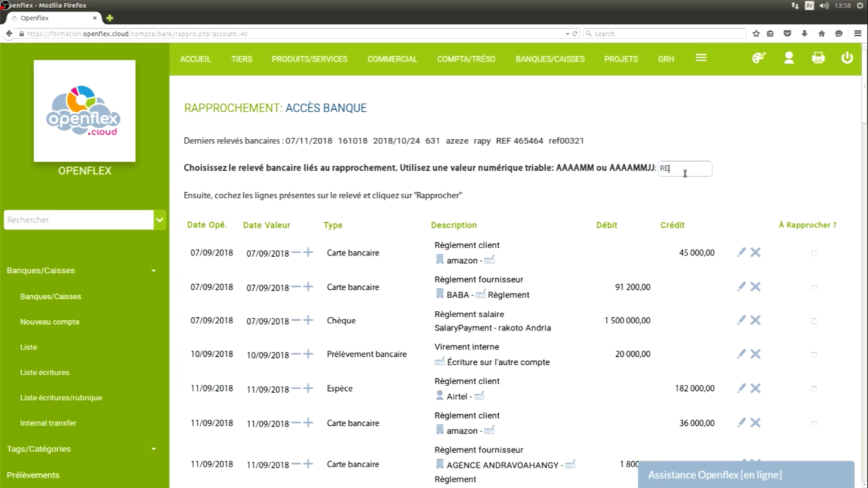
Task: Tick the Airtel row reconcile checkbox
Action: (814, 390)
